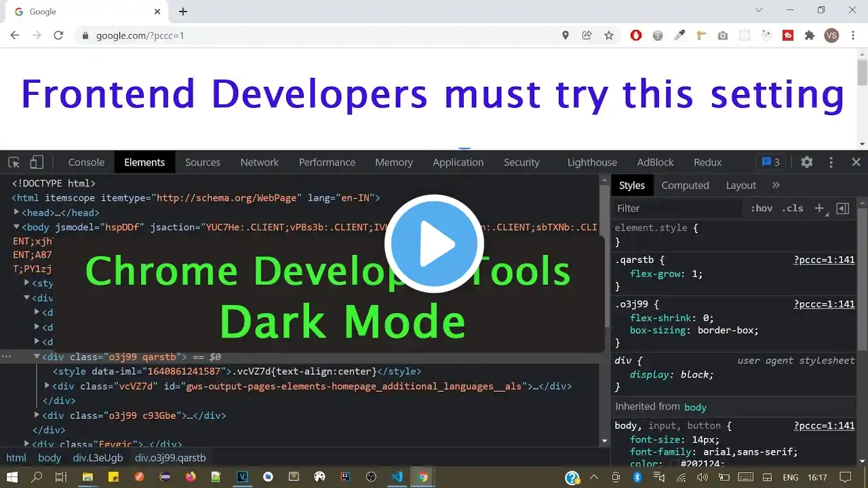Open the Chrome extensions puzzle menu
The width and height of the screenshot is (868, 488).
810,35
